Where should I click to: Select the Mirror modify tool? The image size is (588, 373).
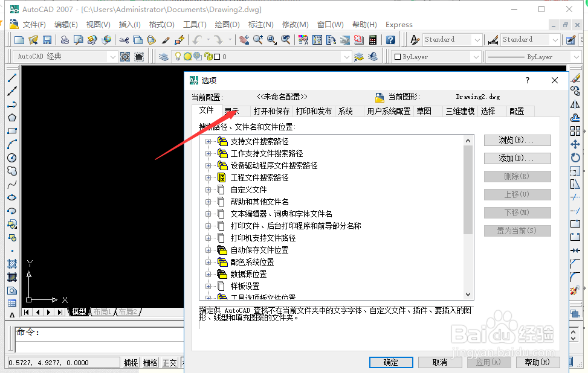tap(575, 104)
